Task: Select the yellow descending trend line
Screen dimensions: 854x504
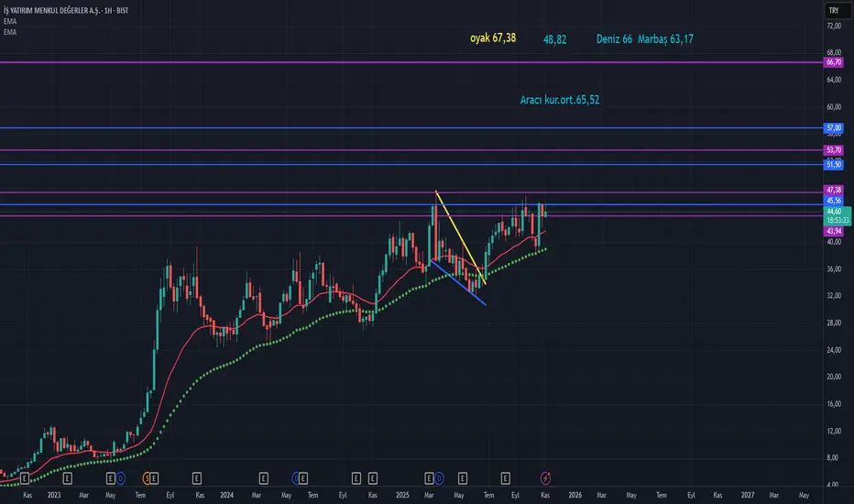Action: coord(460,236)
